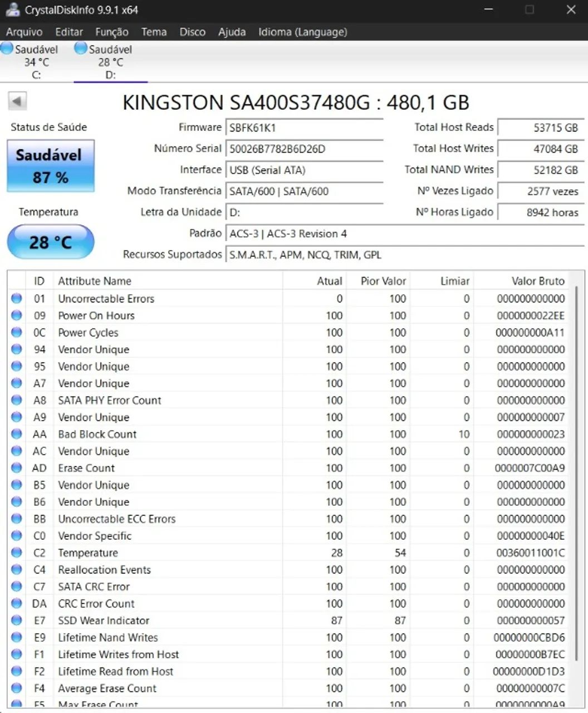
Task: Click the Recursos Suportados field S.M.A.R.T., APM
Action: (x=404, y=255)
